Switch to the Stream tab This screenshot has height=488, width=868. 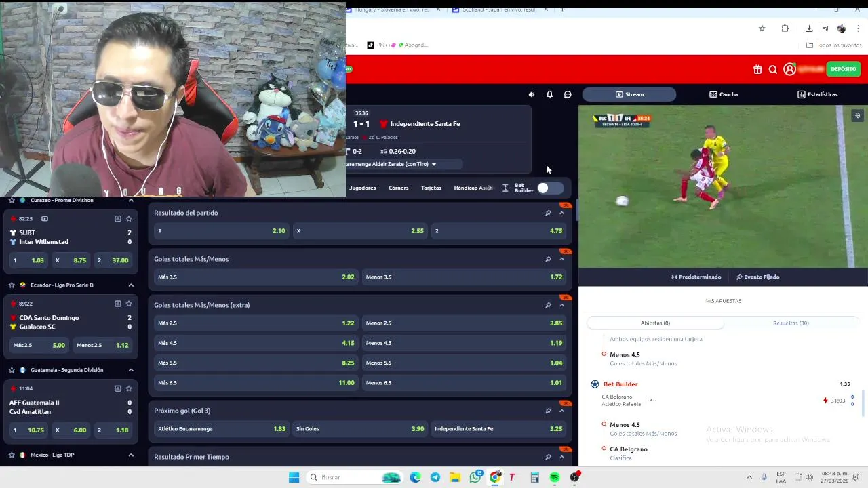pos(629,94)
